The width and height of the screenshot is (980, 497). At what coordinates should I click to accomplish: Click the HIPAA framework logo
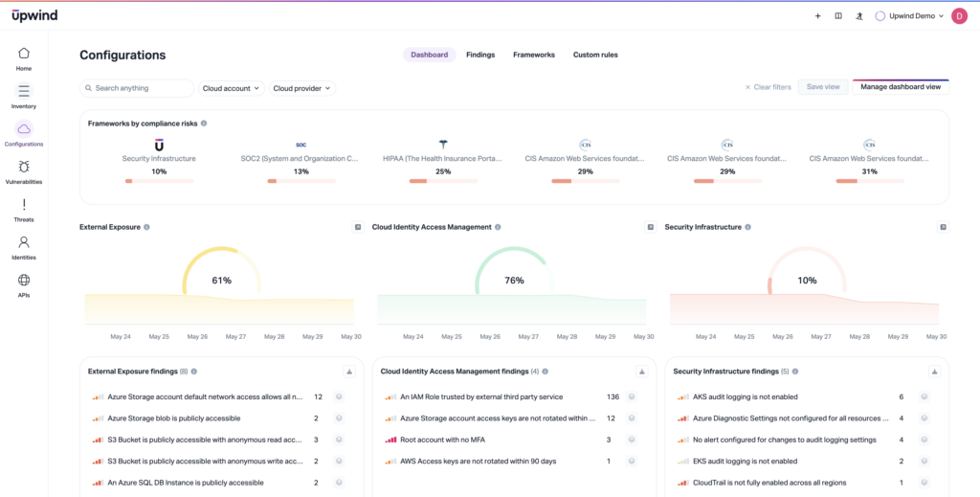pyautogui.click(x=443, y=145)
